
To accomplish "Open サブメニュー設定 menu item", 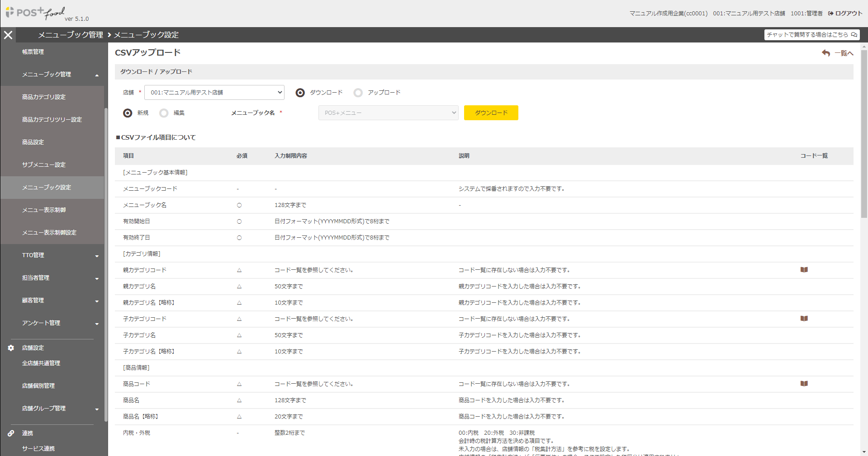I will (x=52, y=165).
